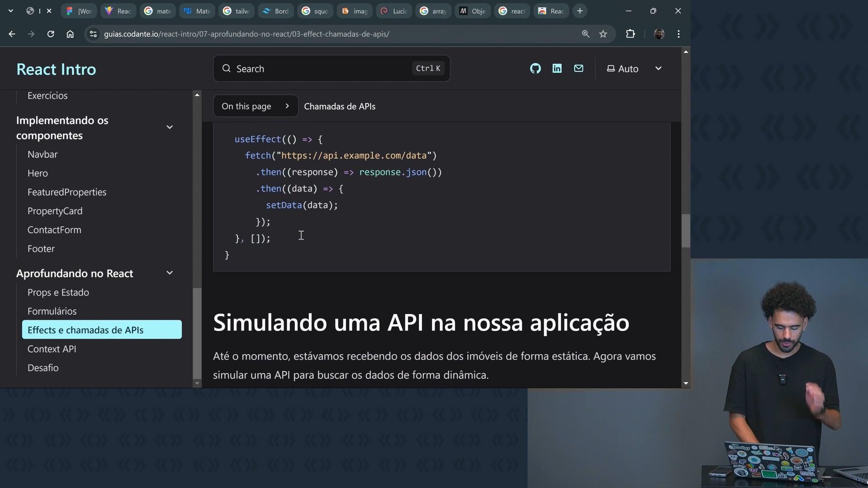Expand the On this page menu

coord(255,106)
